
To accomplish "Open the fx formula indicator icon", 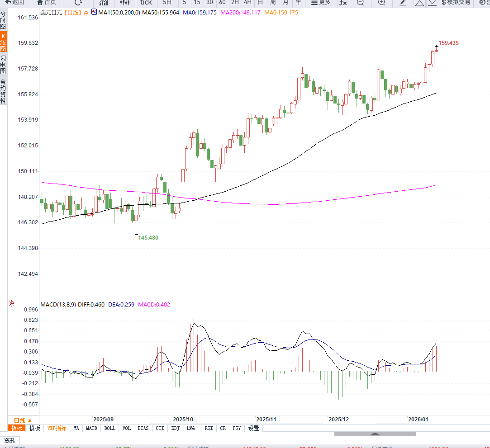I will 343,3.
